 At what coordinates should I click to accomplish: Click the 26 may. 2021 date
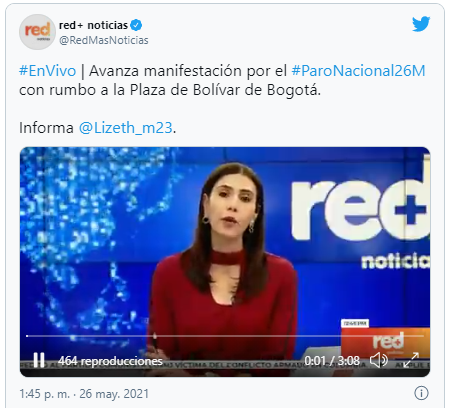pos(114,394)
